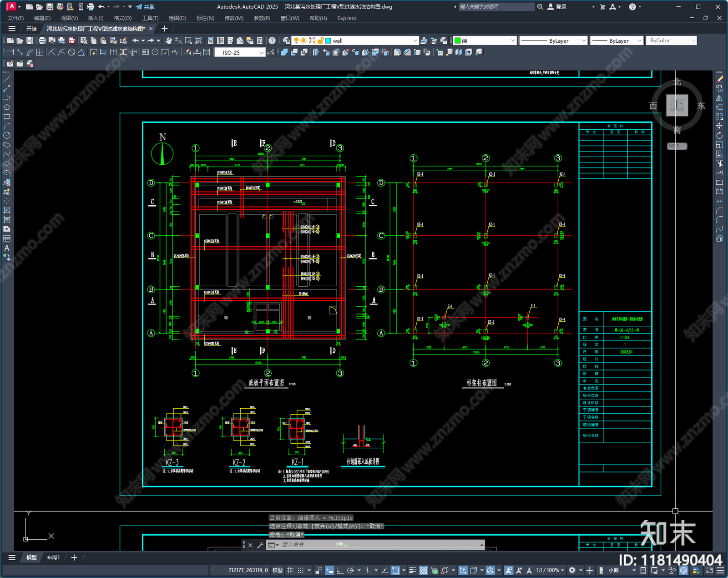Toggle the wall layer on/off lightbulb
The height and width of the screenshot is (578, 728).
coord(296,41)
